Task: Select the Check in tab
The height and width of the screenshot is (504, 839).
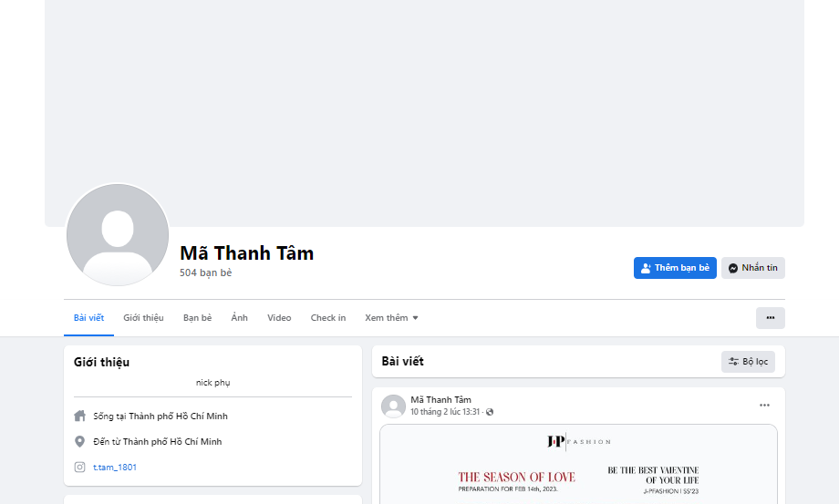Action: pyautogui.click(x=328, y=318)
